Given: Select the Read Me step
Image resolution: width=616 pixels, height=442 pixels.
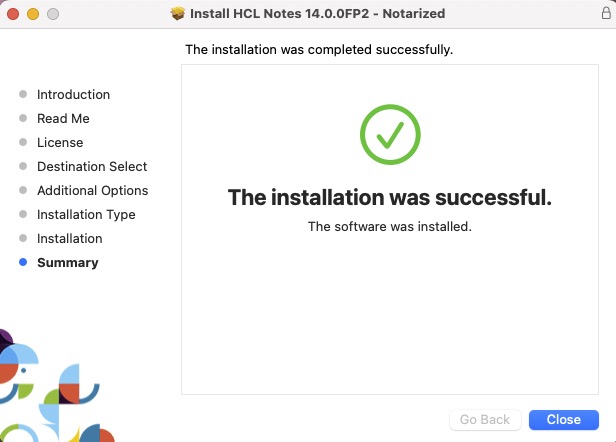Looking at the screenshot, I should [x=63, y=119].
